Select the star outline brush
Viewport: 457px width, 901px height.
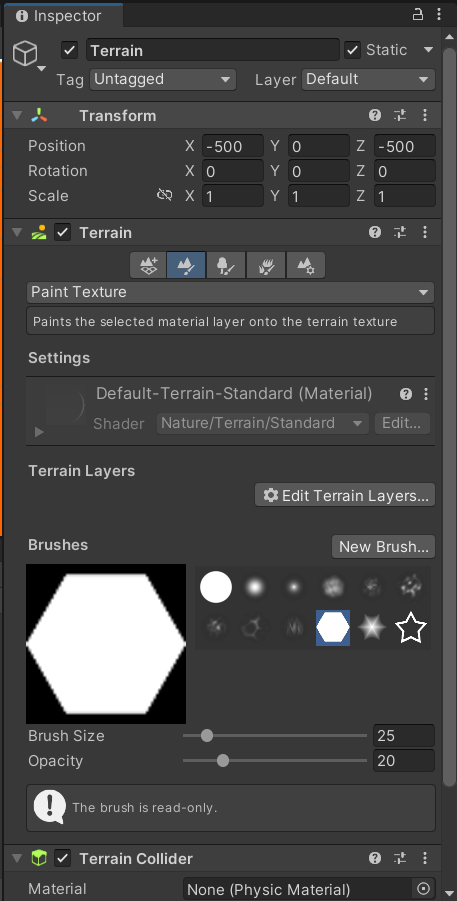click(411, 628)
